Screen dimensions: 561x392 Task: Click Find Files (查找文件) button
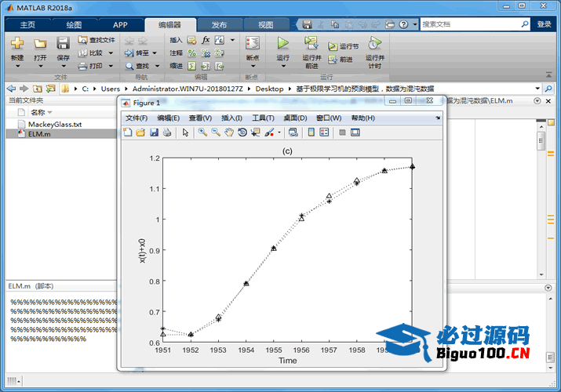(x=97, y=40)
